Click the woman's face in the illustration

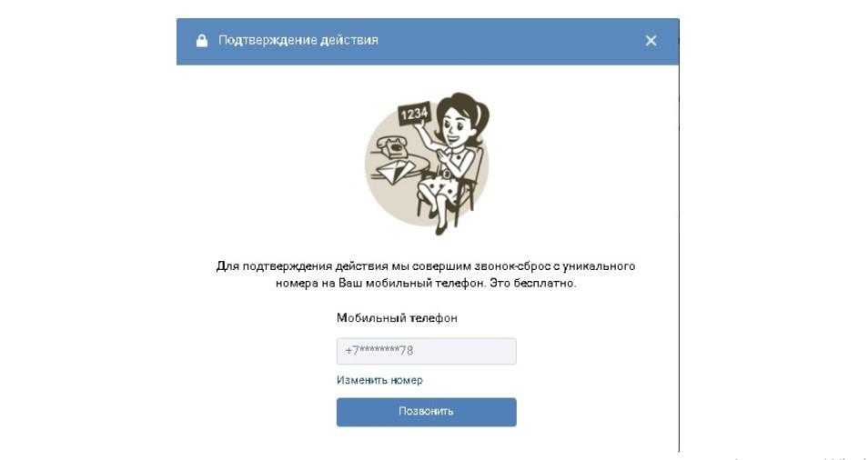coord(455,118)
